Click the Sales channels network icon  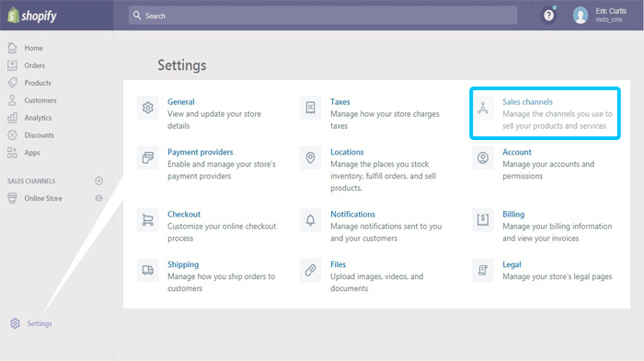(x=483, y=108)
